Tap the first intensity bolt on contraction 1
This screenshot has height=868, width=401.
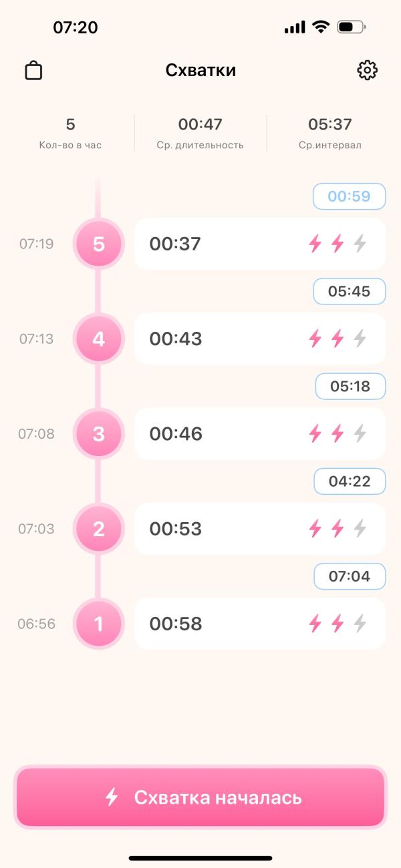[x=315, y=624]
